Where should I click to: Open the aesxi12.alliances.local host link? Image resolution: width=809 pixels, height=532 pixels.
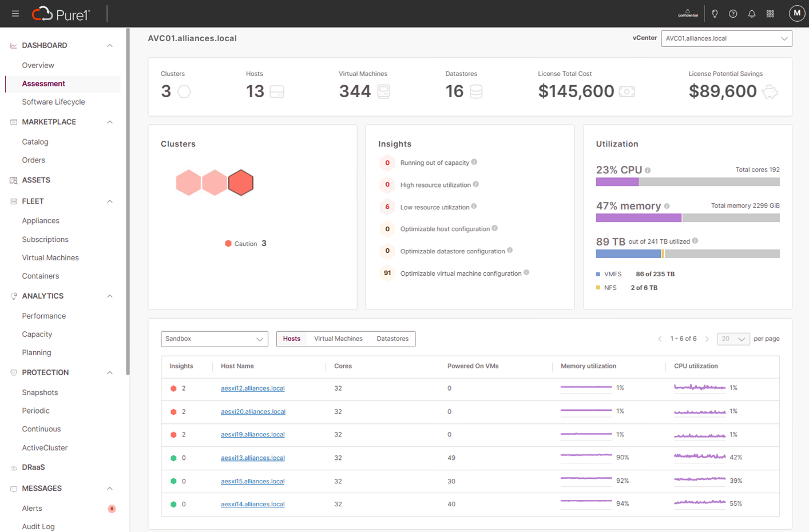[x=252, y=388]
